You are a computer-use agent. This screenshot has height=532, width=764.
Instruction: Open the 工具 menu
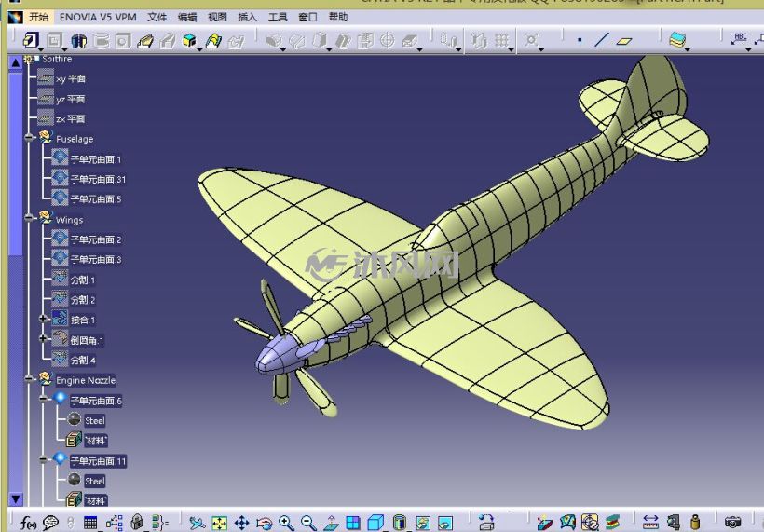click(x=278, y=17)
